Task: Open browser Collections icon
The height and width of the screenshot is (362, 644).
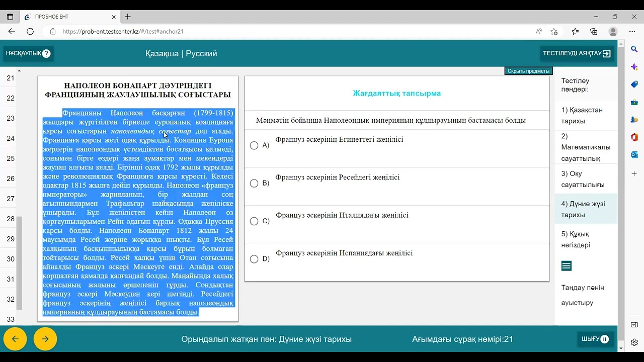Action: [x=594, y=31]
